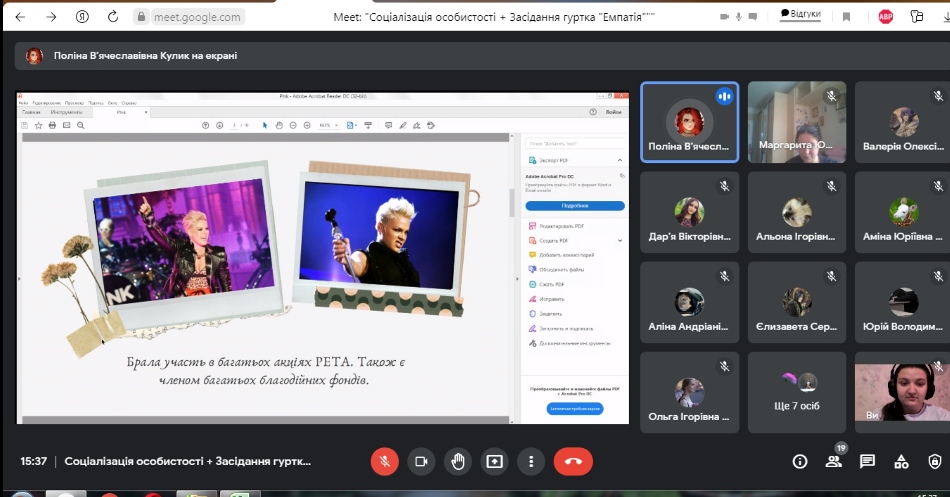950x497 pixels.
Task: Go back to the previous page
Action: click(x=20, y=17)
